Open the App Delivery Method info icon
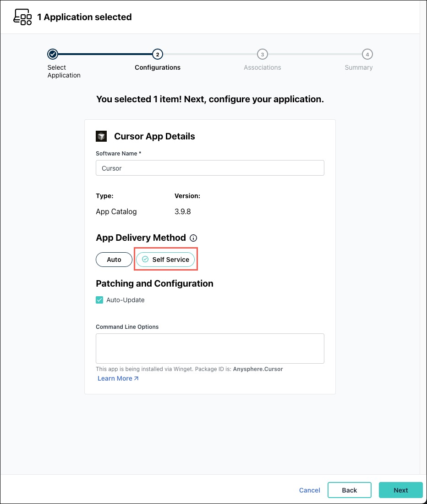 click(193, 238)
